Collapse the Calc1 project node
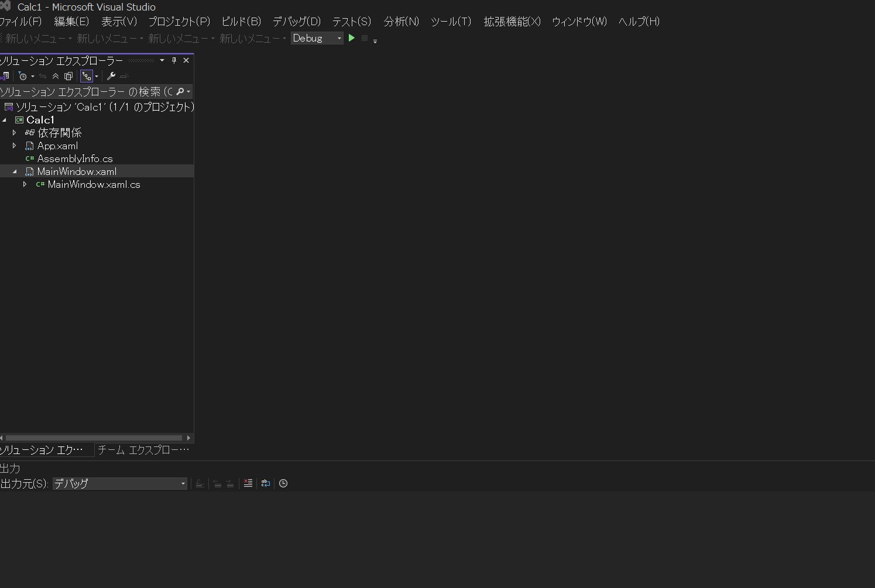 [5, 120]
